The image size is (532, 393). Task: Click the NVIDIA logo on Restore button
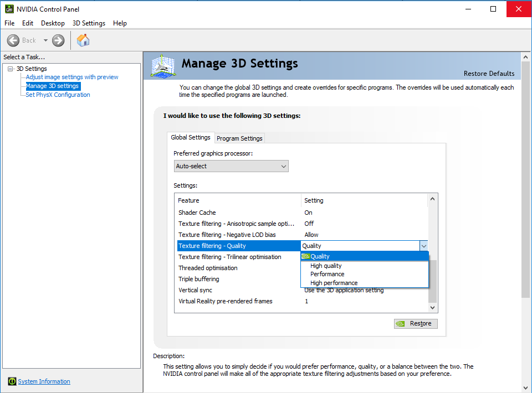[x=400, y=324]
